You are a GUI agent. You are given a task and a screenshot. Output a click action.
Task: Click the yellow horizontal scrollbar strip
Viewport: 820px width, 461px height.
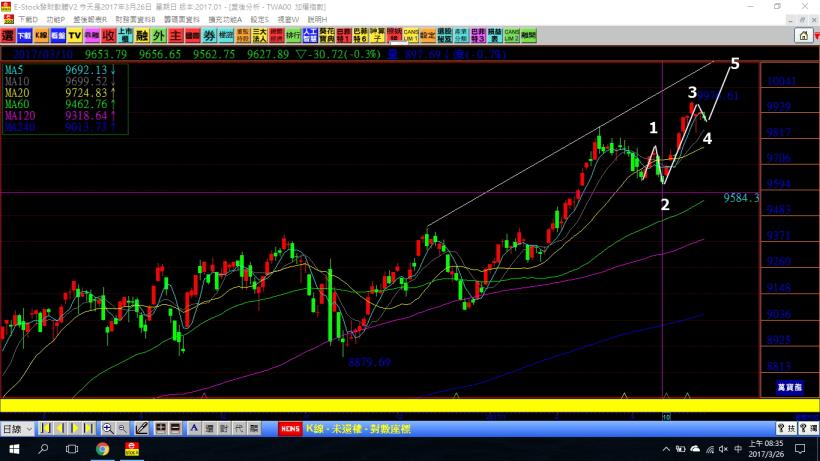400,405
